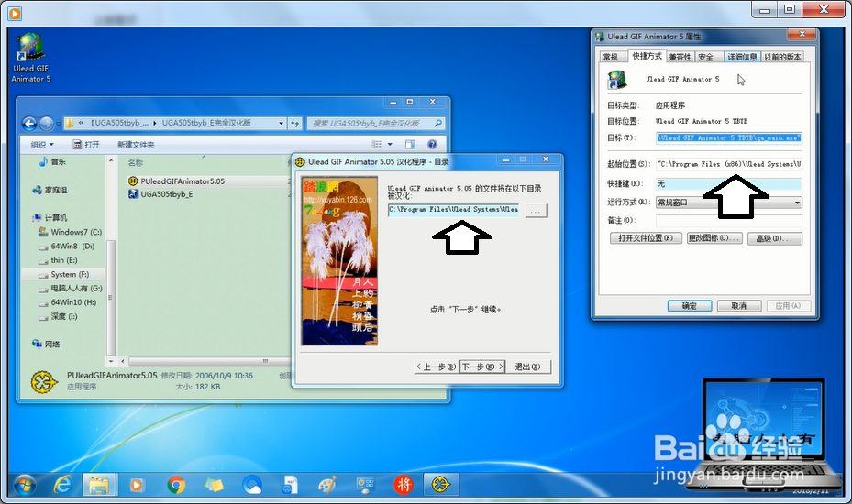Image resolution: width=852 pixels, height=504 pixels.
Task: Click the refresh button beside address bar
Action: 295,124
